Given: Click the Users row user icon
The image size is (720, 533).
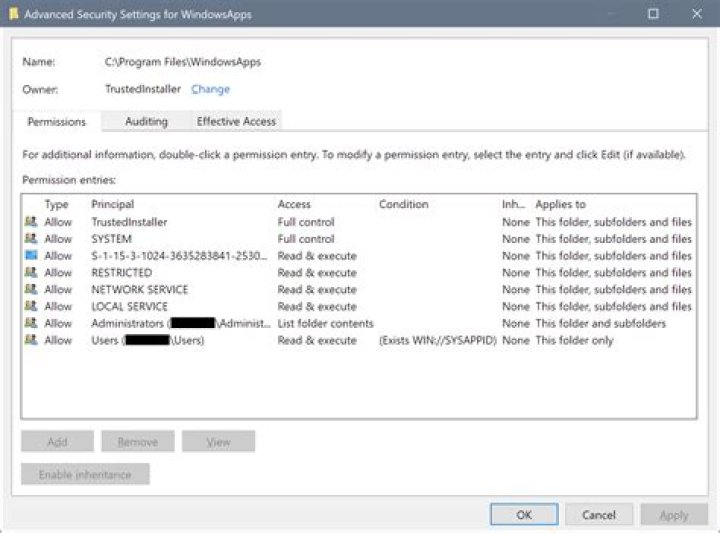Looking at the screenshot, I should click(x=31, y=340).
